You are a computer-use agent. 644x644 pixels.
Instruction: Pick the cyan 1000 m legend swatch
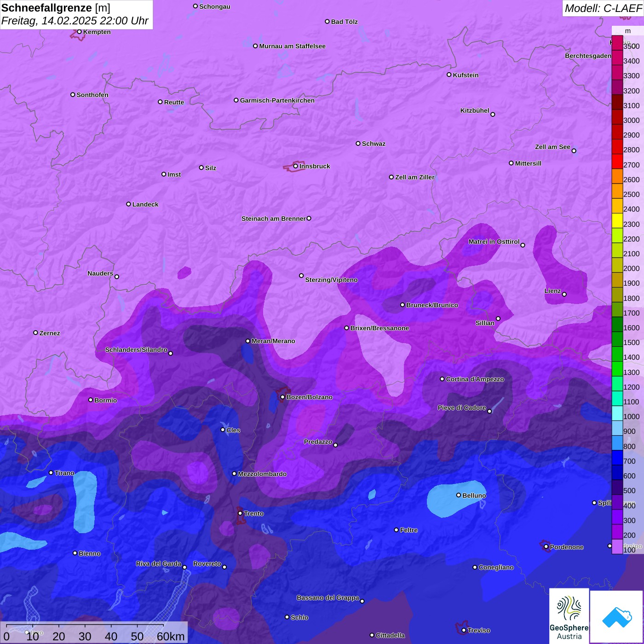tap(617, 413)
